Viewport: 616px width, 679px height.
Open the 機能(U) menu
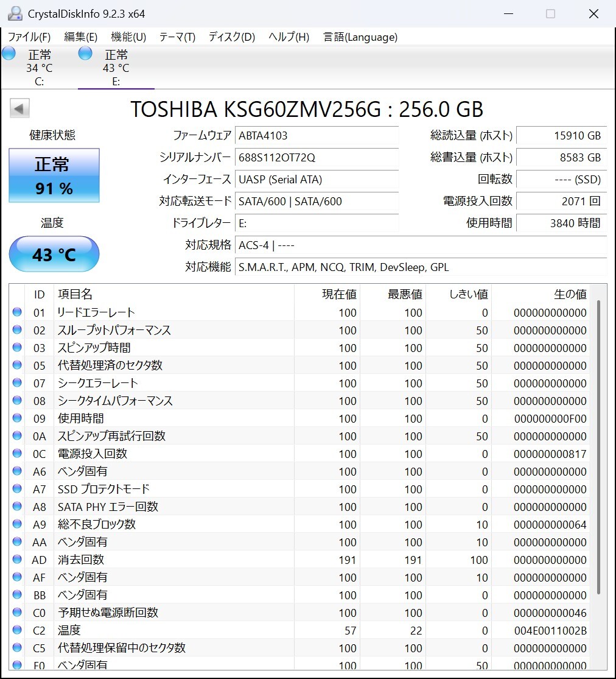[x=128, y=37]
